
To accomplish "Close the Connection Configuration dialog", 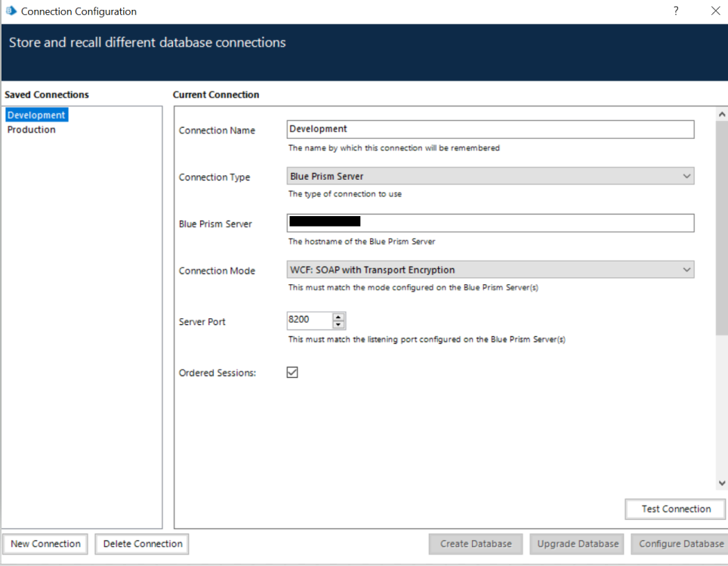I will click(x=715, y=11).
